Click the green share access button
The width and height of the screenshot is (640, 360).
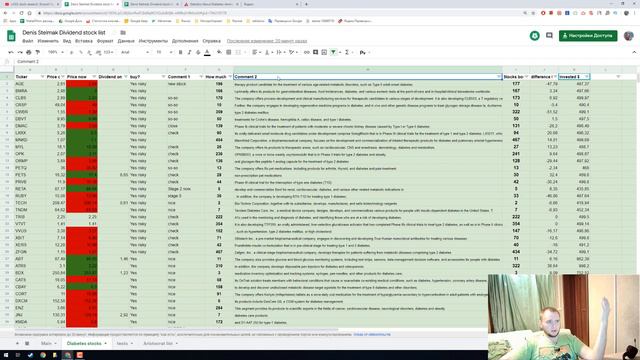coord(588,36)
